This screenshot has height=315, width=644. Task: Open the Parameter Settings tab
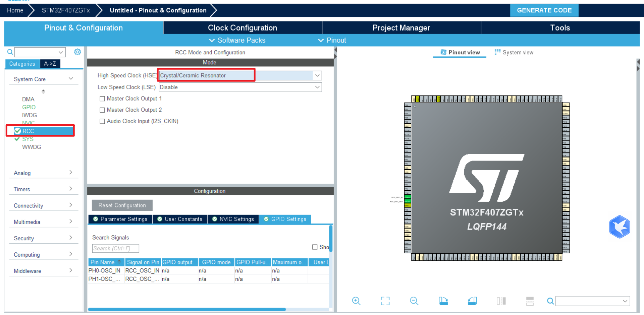(120, 219)
